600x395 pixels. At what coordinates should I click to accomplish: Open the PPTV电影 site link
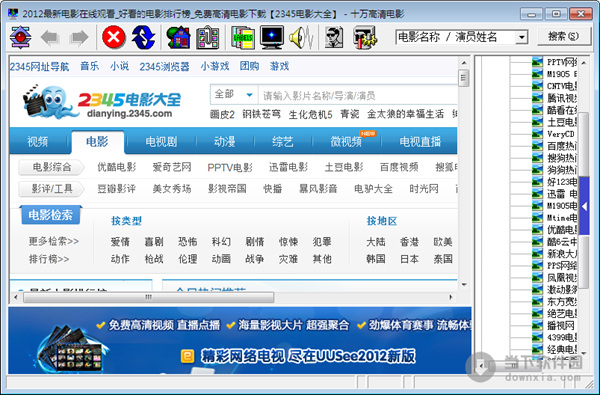[x=230, y=167]
